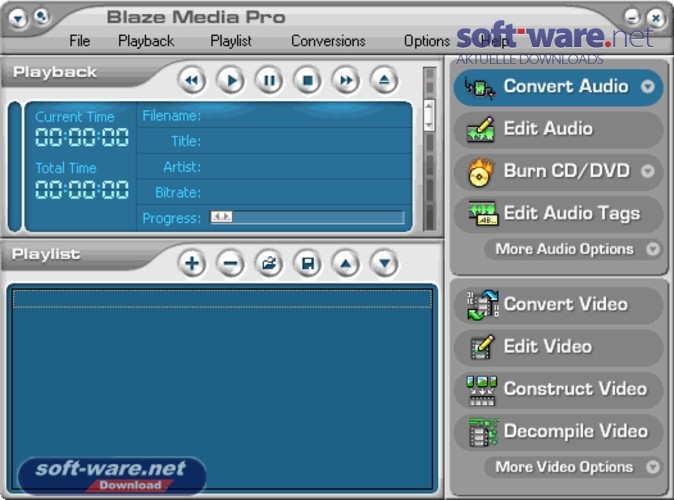
Task: Open the Playlist menu
Action: tap(231, 41)
